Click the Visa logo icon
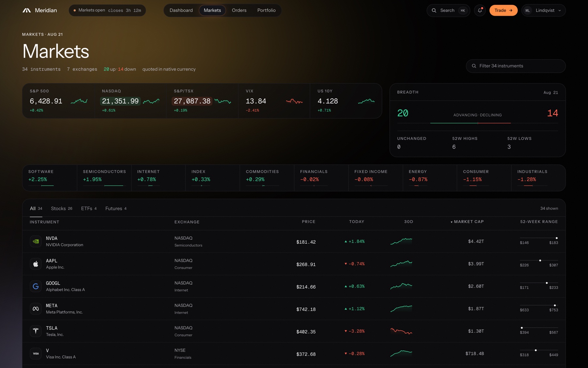 click(x=36, y=354)
